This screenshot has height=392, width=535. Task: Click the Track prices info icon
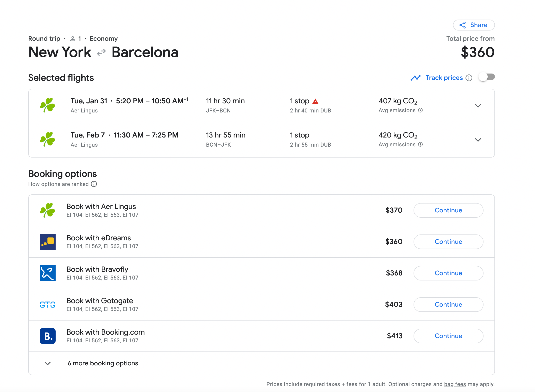click(x=469, y=78)
